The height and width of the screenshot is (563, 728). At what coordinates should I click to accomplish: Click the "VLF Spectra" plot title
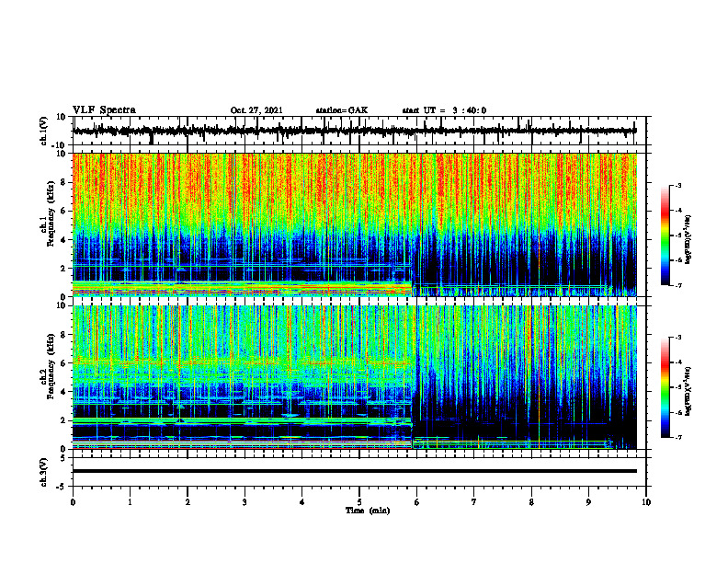tap(104, 110)
